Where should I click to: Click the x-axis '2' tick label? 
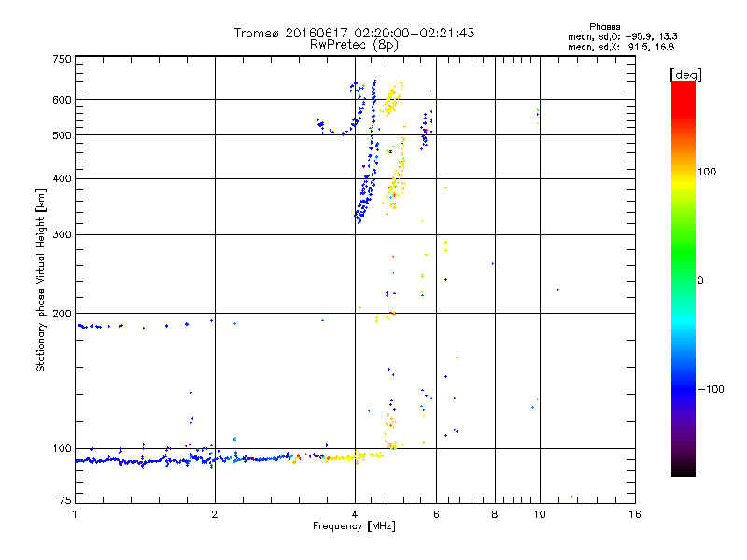(x=215, y=514)
